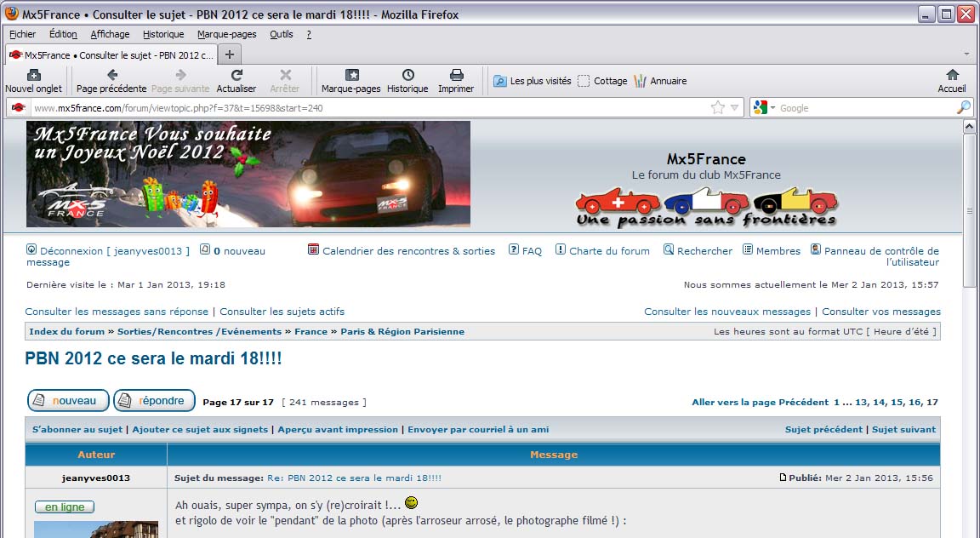Viewport: 980px width, 538px height.
Task: Open Consulter vos messages link
Action: [881, 312]
